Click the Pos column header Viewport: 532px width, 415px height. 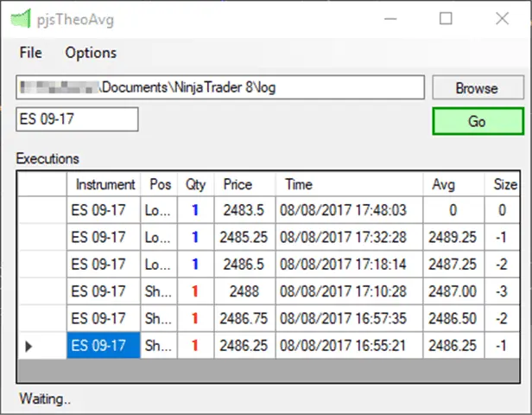[x=159, y=184]
